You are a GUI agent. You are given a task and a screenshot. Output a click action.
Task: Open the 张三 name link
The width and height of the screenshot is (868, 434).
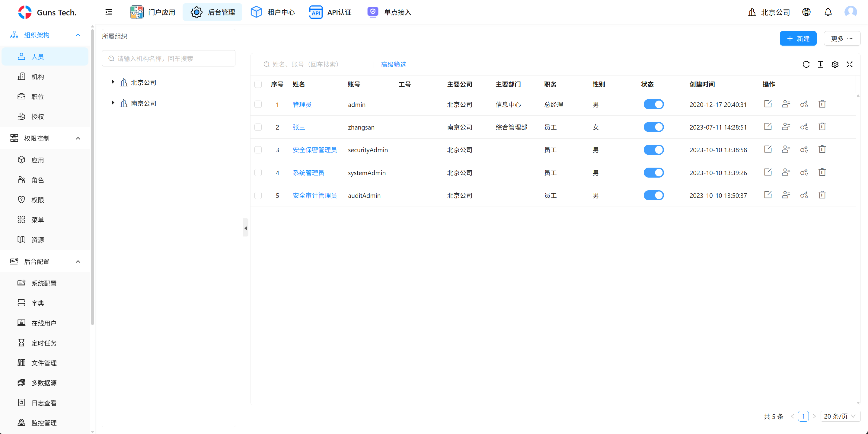[x=299, y=127]
